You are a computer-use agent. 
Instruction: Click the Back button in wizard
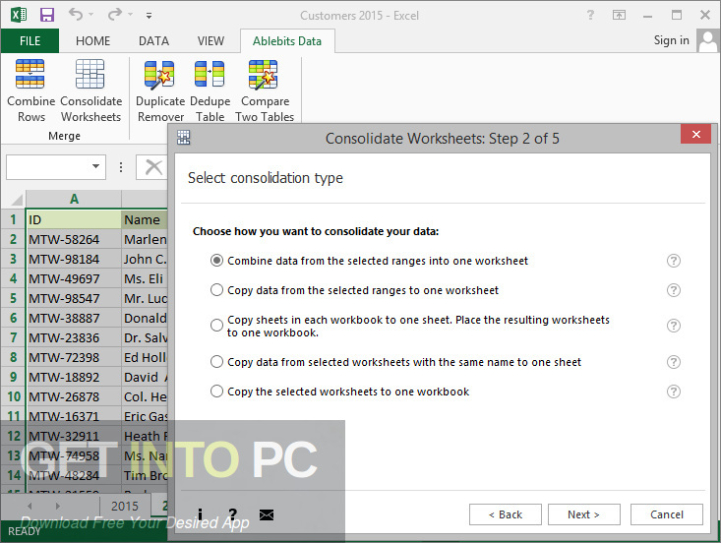tap(505, 514)
